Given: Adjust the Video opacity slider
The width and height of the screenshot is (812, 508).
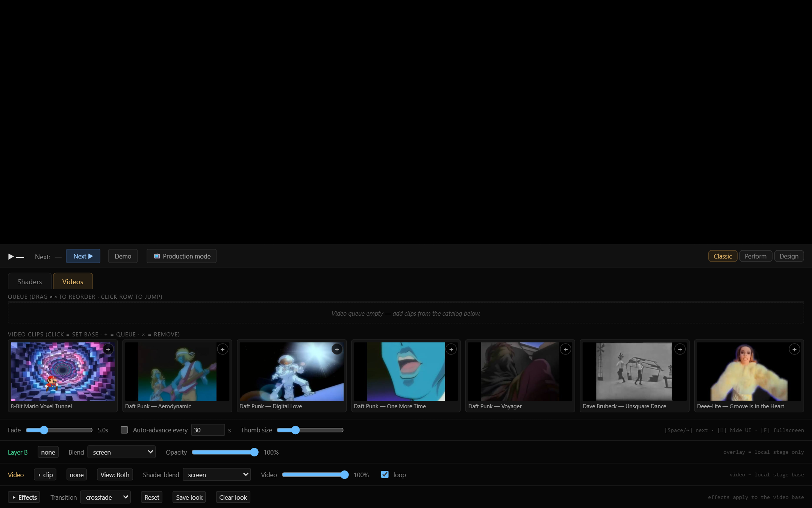Looking at the screenshot, I should click(x=315, y=475).
